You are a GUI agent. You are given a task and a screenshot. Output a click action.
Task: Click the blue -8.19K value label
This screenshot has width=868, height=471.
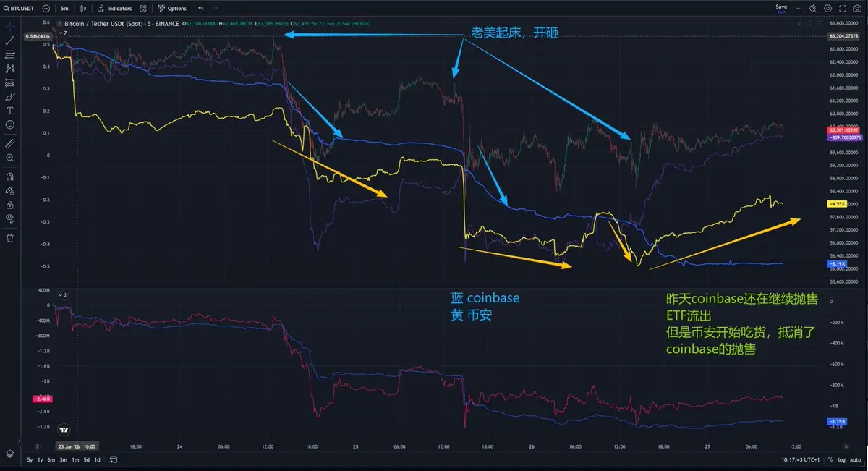836,264
